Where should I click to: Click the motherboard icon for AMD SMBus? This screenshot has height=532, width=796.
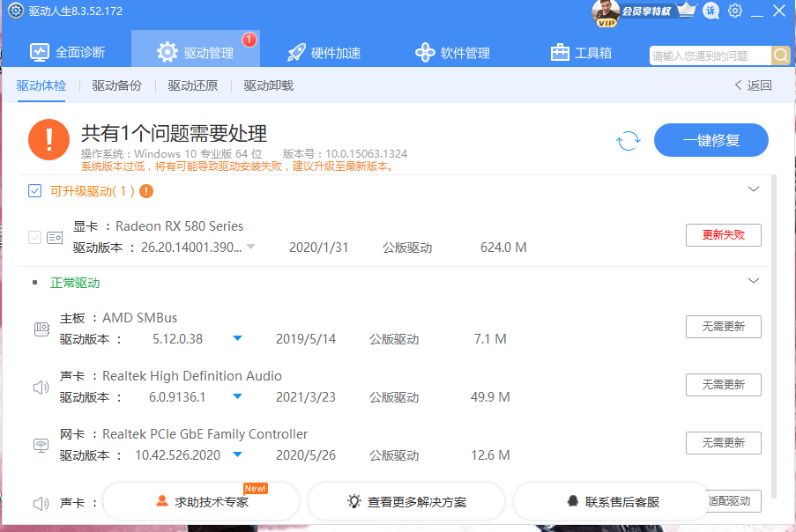point(41,329)
